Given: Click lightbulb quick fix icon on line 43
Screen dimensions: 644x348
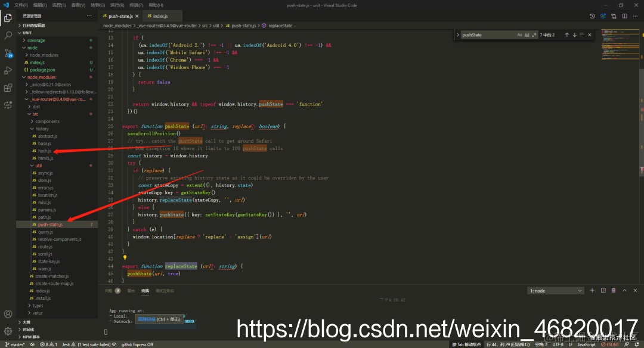Looking at the screenshot, I should coord(125,257).
